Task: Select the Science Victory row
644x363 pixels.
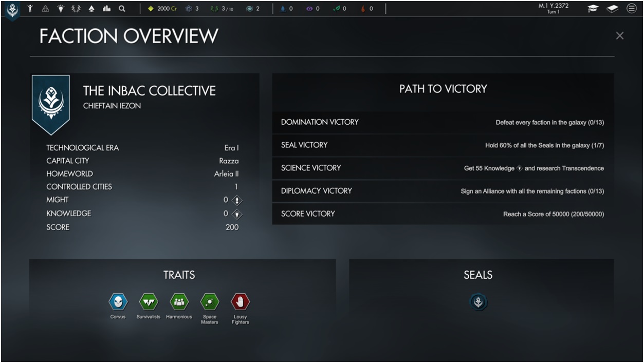Action: (443, 168)
